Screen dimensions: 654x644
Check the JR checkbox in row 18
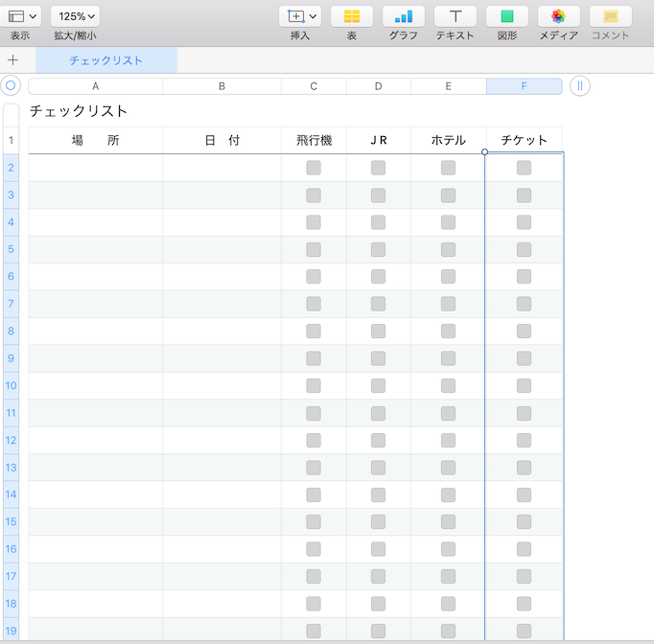pyautogui.click(x=378, y=604)
